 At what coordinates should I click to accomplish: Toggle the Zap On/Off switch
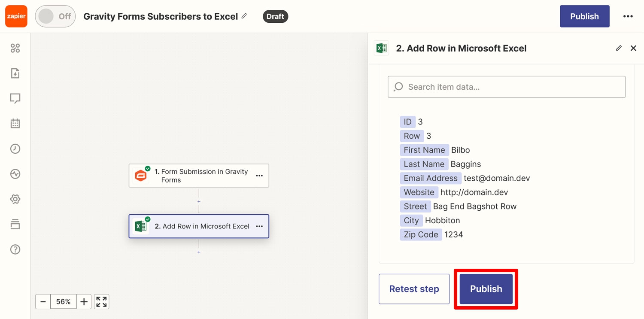(55, 16)
